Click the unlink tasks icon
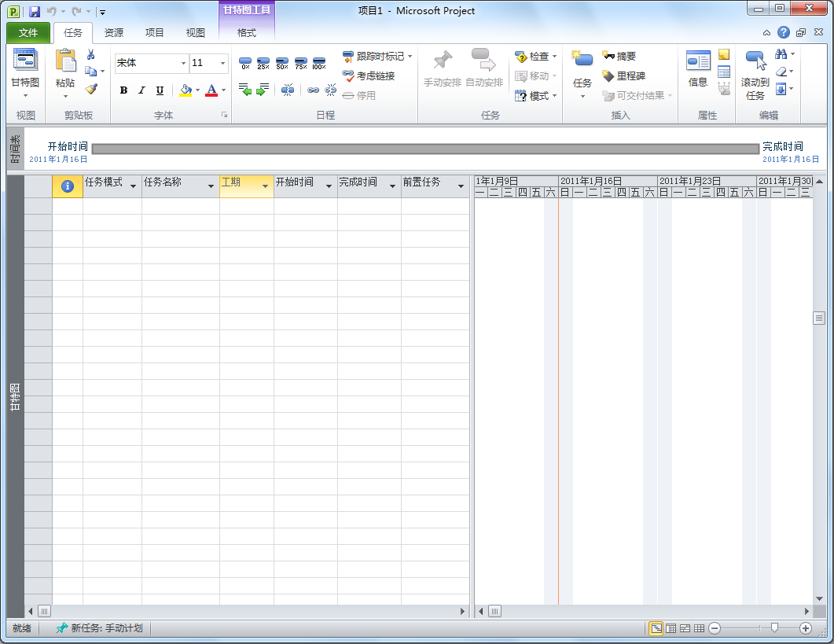 pyautogui.click(x=331, y=90)
